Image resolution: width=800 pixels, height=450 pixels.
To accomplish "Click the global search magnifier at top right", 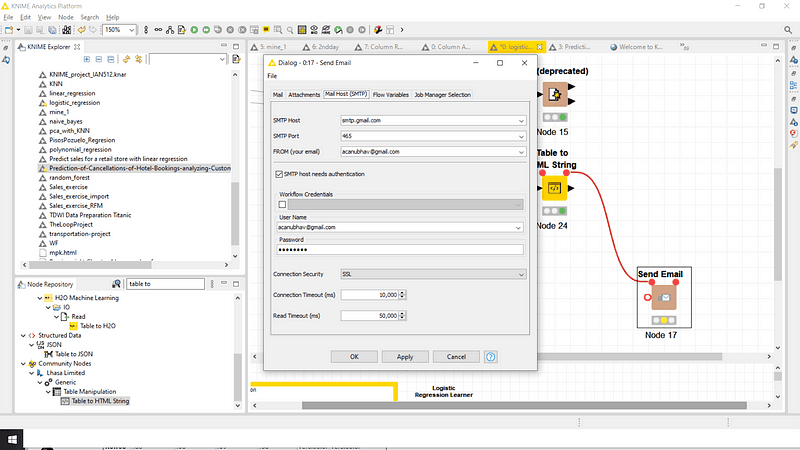I will coord(788,30).
